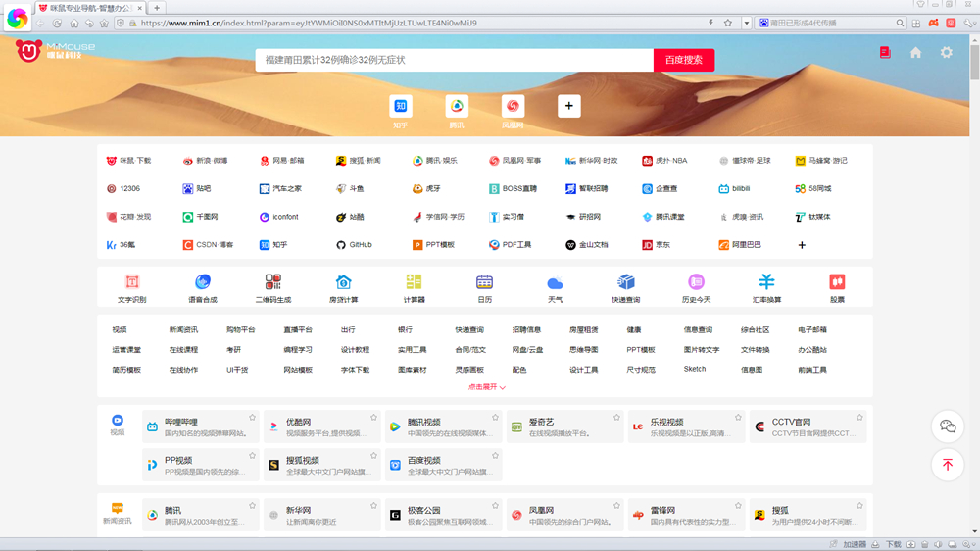Image resolution: width=980 pixels, height=551 pixels.
Task: Open the settings gear in page header
Action: coord(947,53)
